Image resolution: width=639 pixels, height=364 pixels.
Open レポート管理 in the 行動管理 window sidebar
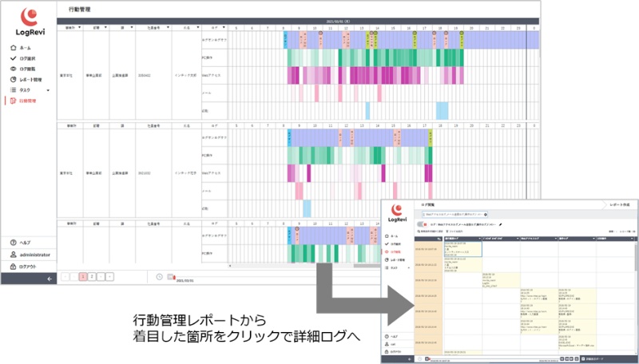[x=26, y=79]
